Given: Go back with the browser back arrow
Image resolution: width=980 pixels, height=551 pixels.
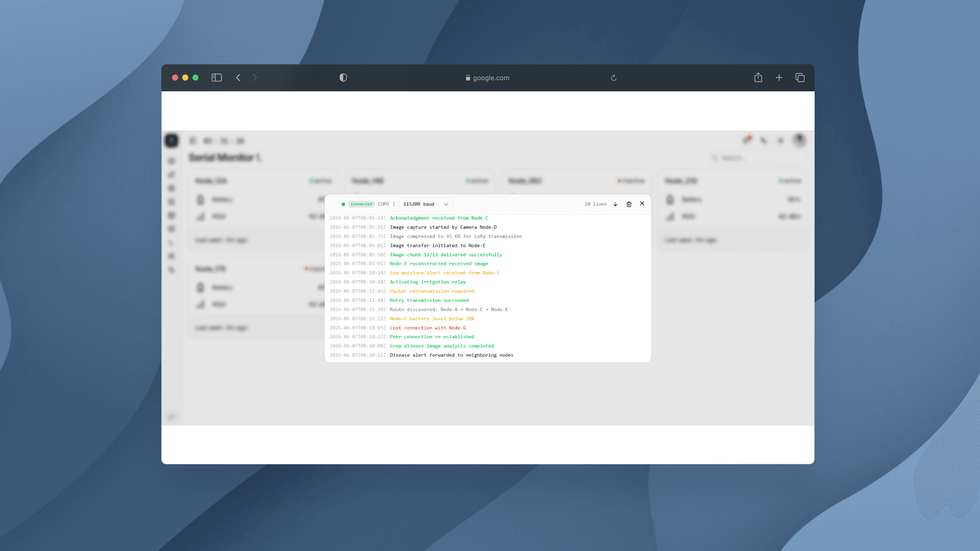Looking at the screenshot, I should click(x=238, y=78).
